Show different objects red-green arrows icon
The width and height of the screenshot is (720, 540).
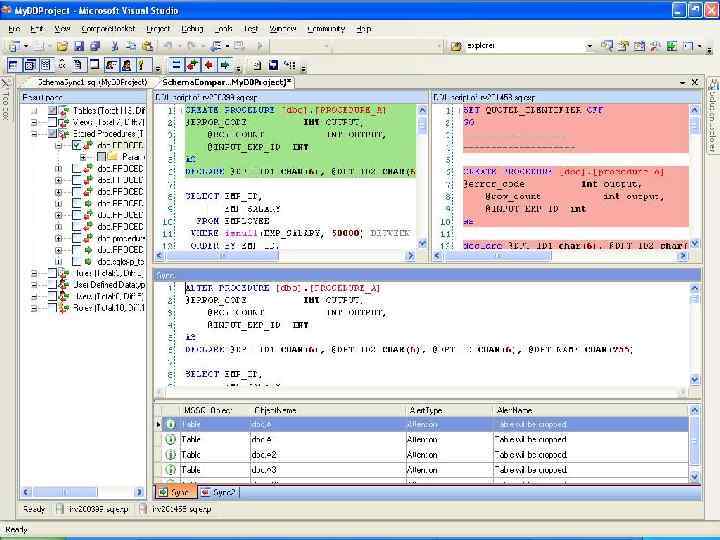pos(192,65)
